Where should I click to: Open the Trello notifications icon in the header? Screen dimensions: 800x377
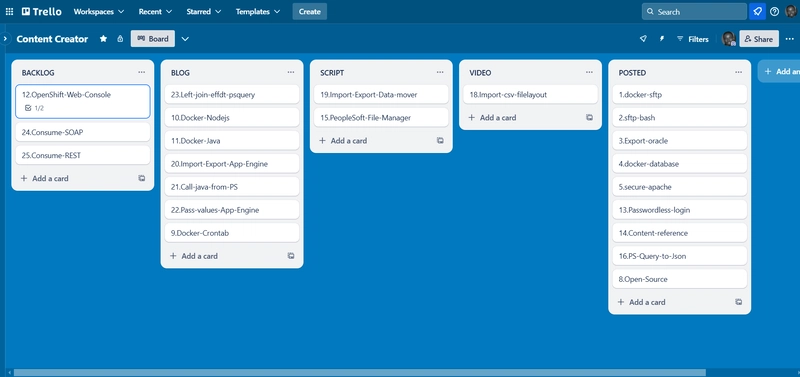(757, 11)
